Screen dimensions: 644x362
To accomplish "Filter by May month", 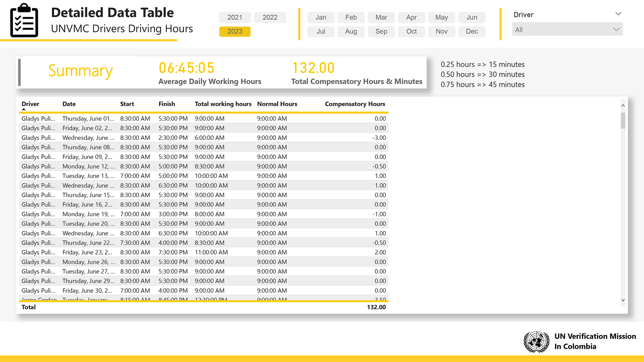I will tap(441, 17).
